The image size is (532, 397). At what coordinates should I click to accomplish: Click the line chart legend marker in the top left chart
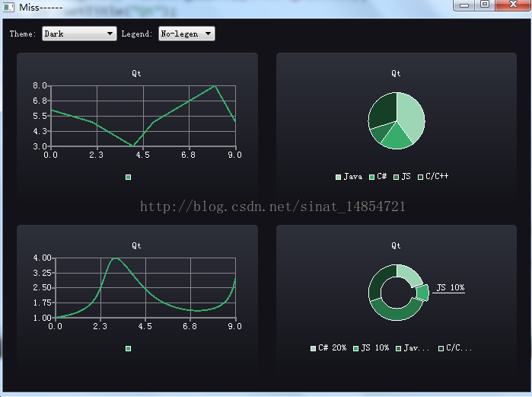[x=129, y=177]
